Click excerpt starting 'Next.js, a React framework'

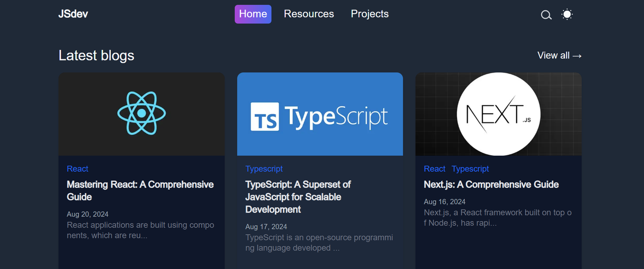(498, 218)
